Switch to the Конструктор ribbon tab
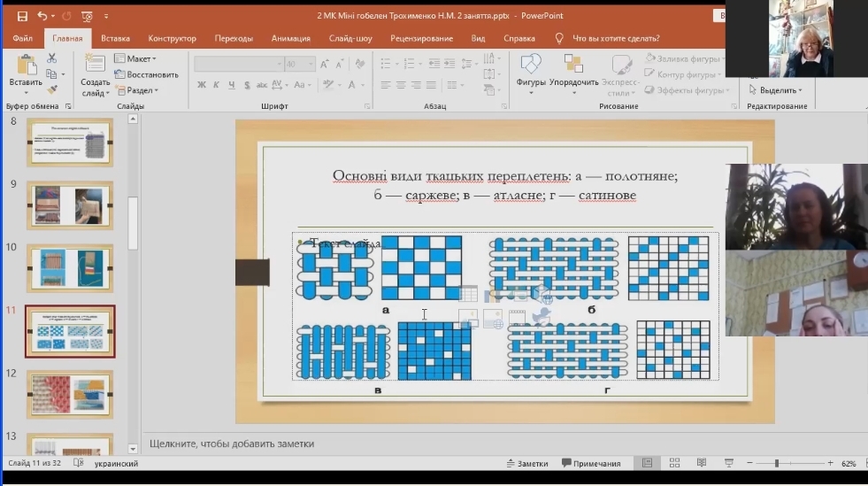 click(173, 38)
